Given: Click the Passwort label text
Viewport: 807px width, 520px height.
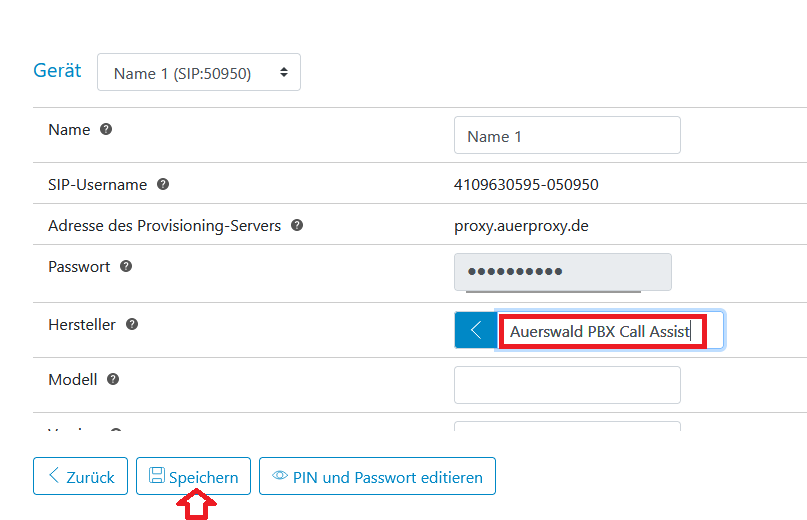Looking at the screenshot, I should point(79,267).
